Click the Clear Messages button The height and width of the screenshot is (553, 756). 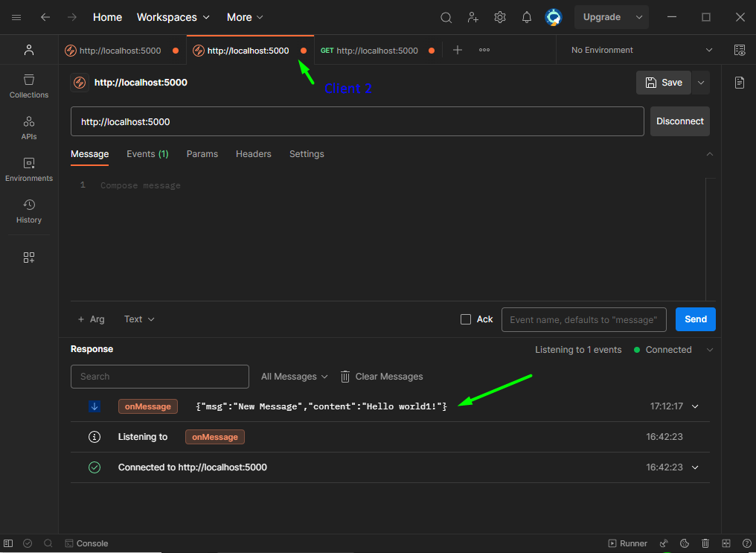point(382,377)
